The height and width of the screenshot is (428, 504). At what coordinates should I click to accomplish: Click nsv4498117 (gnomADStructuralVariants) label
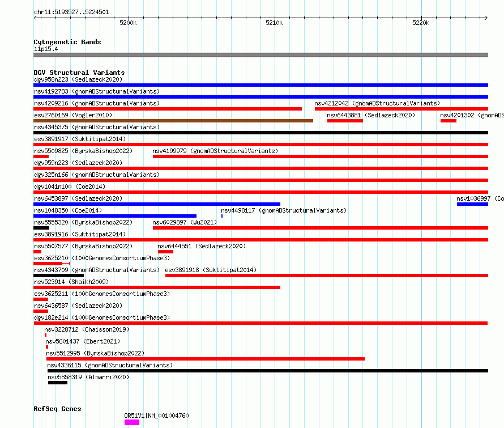284,210
